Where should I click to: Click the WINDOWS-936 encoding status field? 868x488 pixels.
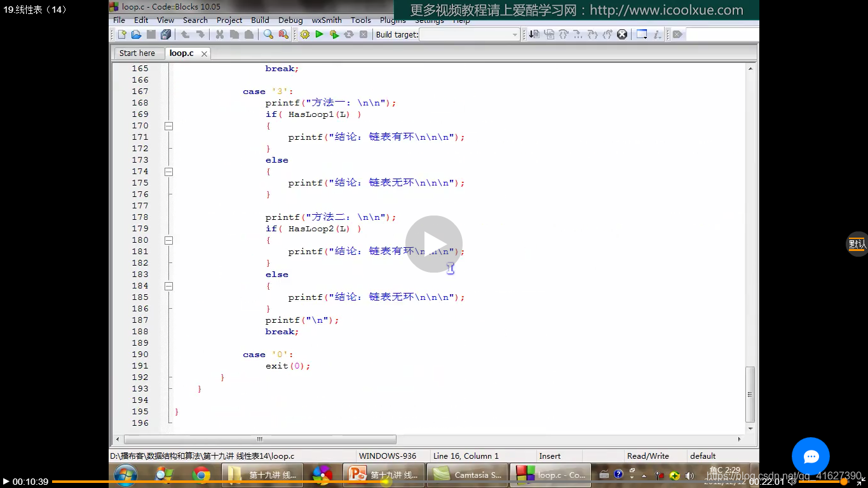tap(393, 456)
